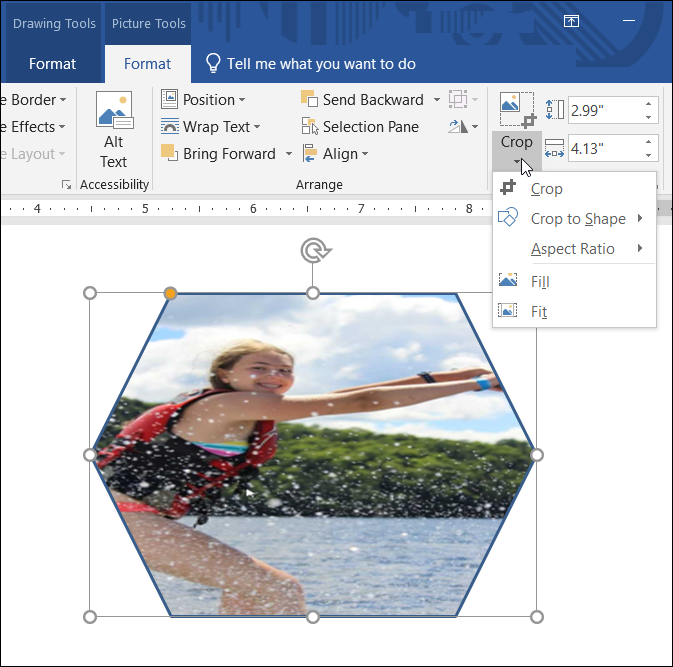The height and width of the screenshot is (667, 673).
Task: Click the left-middle sizing handle
Action: [90, 455]
